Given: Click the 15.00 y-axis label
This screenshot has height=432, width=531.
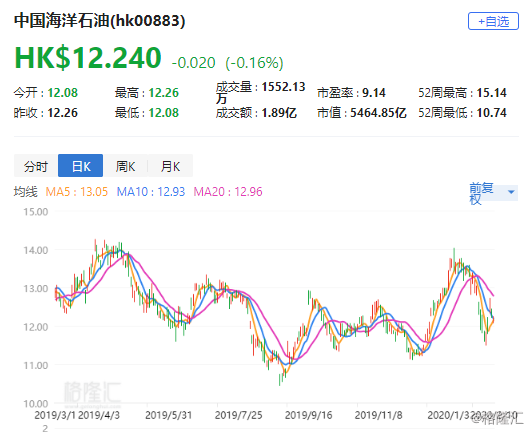Looking at the screenshot, I should [36, 212].
